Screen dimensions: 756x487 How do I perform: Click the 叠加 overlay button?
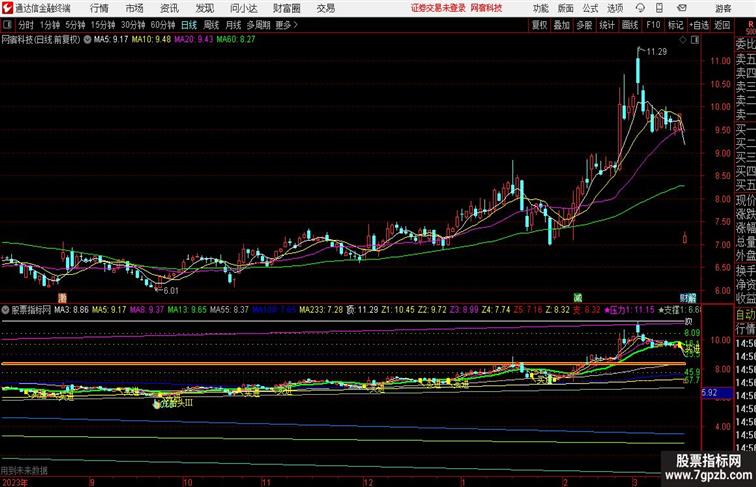coord(561,25)
